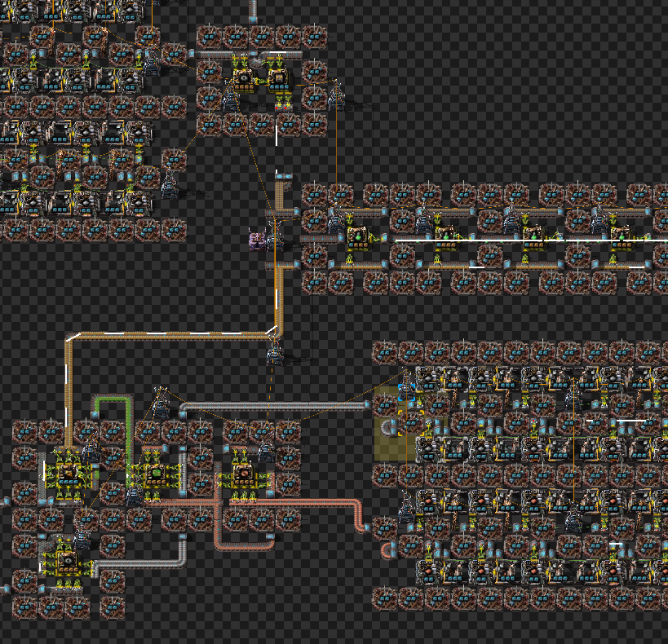Image resolution: width=668 pixels, height=644 pixels.
Task: Click the gear-icon assembler in the top cluster
Action: [244, 80]
